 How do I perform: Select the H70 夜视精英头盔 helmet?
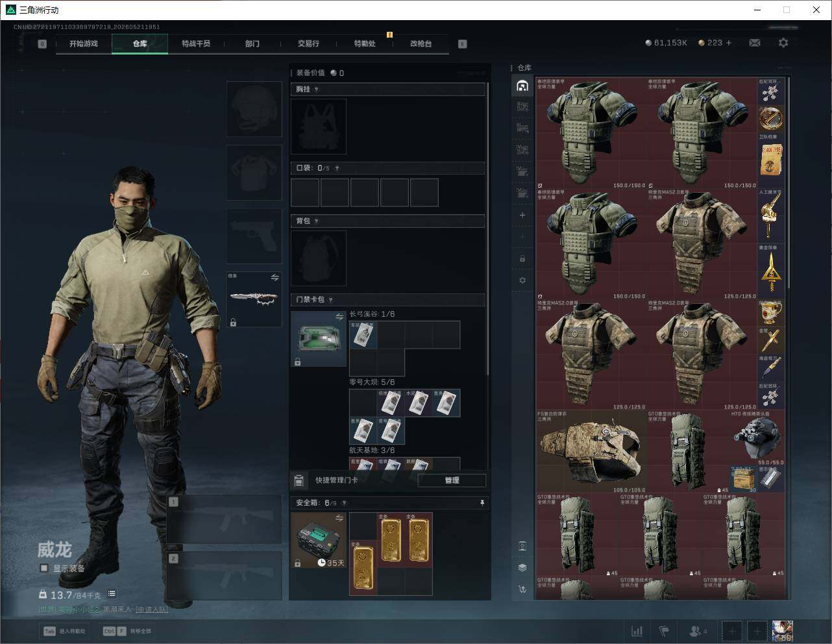coord(757,437)
